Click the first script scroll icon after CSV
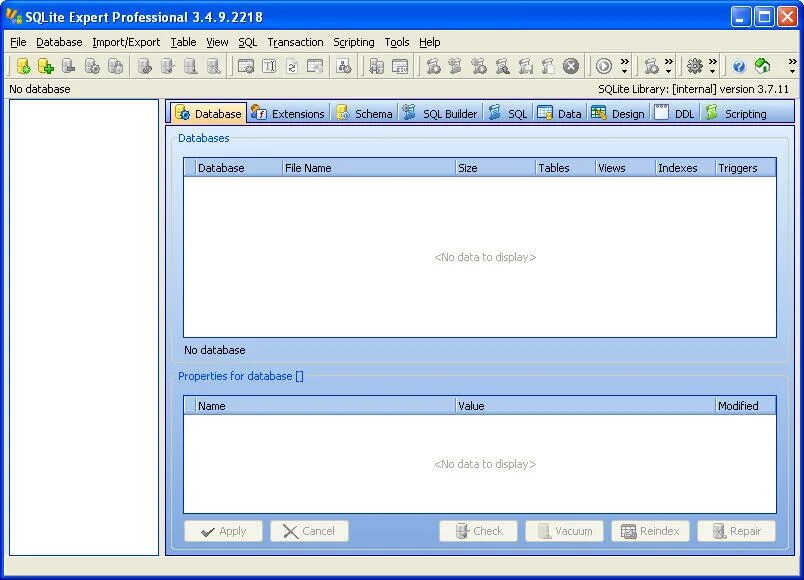The width and height of the screenshot is (804, 580). tap(433, 66)
